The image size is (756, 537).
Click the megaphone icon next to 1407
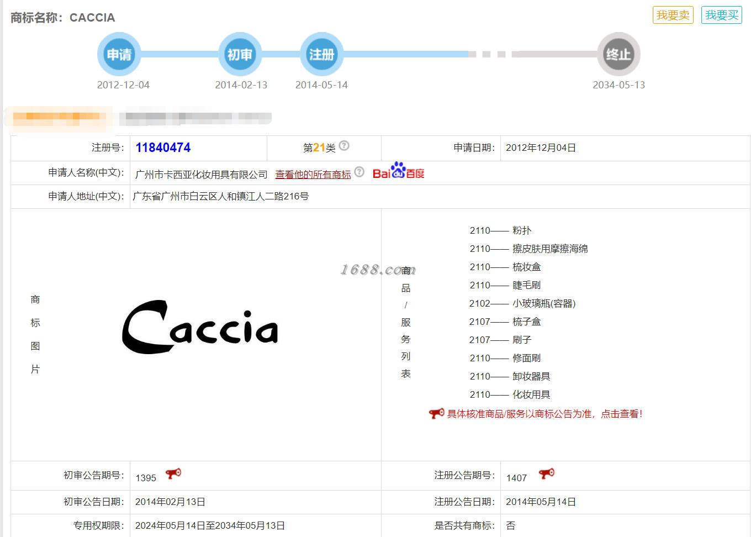pyautogui.click(x=547, y=474)
